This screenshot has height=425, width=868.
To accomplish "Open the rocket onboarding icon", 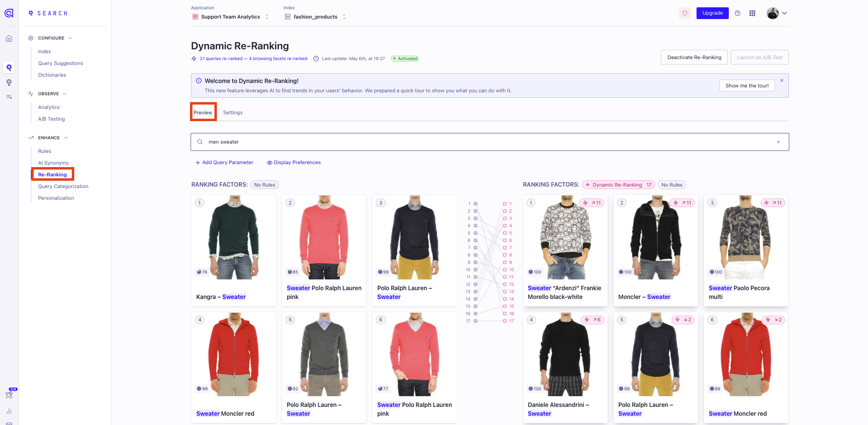I will coord(9,394).
